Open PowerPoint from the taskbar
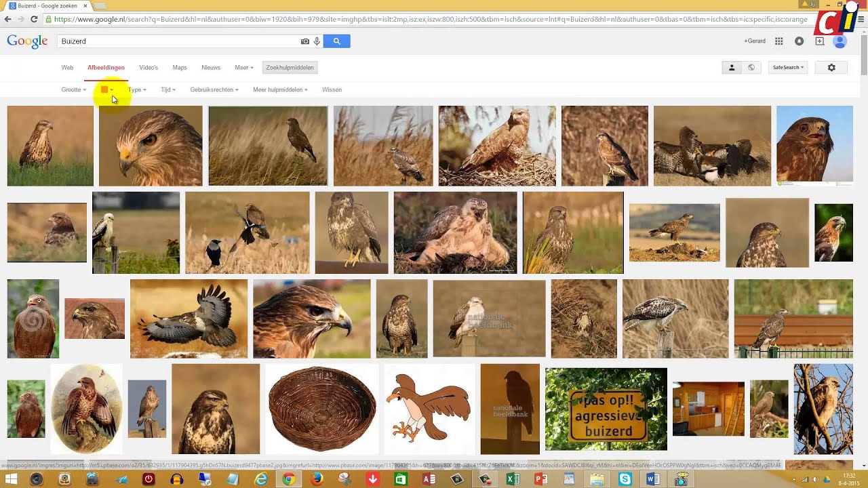 click(540, 479)
